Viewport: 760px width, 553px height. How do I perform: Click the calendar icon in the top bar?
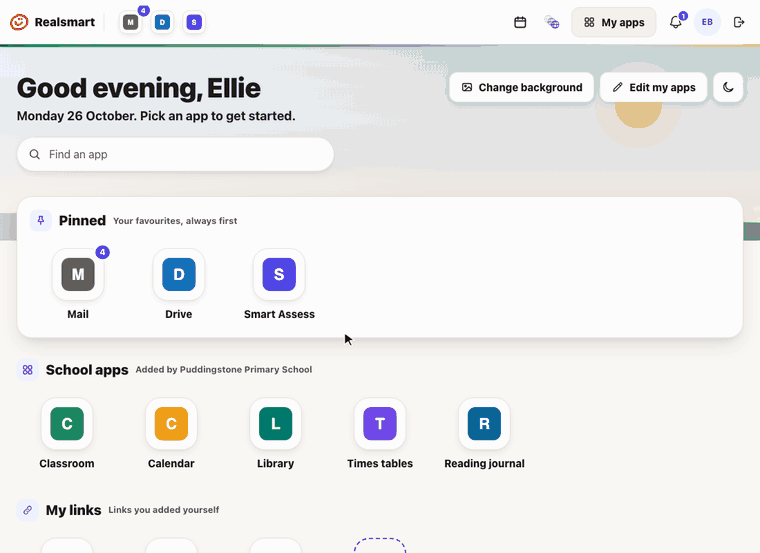coord(520,22)
